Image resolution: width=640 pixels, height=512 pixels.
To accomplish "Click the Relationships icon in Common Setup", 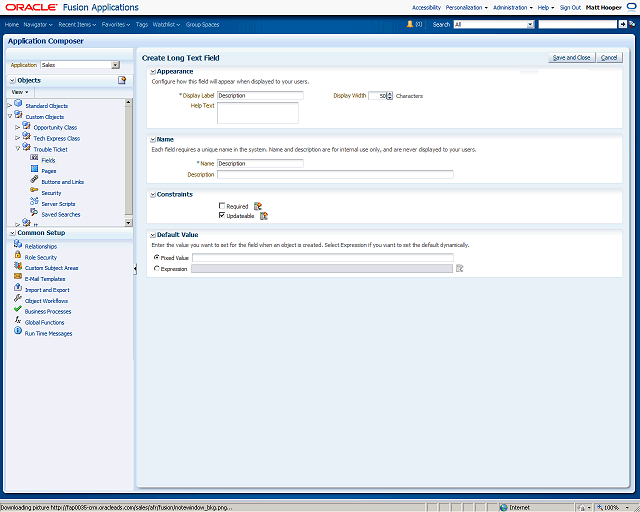I will [18, 244].
